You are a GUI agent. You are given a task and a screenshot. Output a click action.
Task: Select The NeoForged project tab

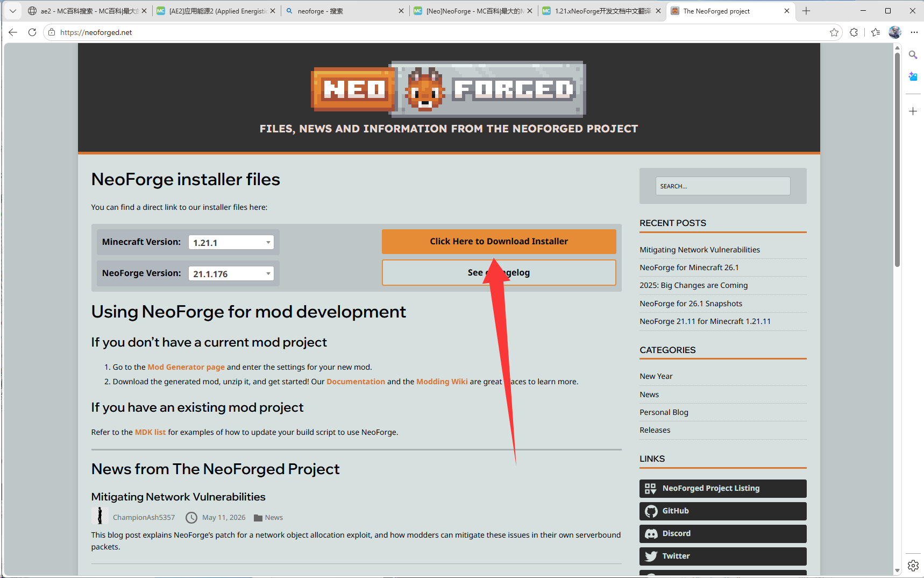pyautogui.click(x=730, y=11)
